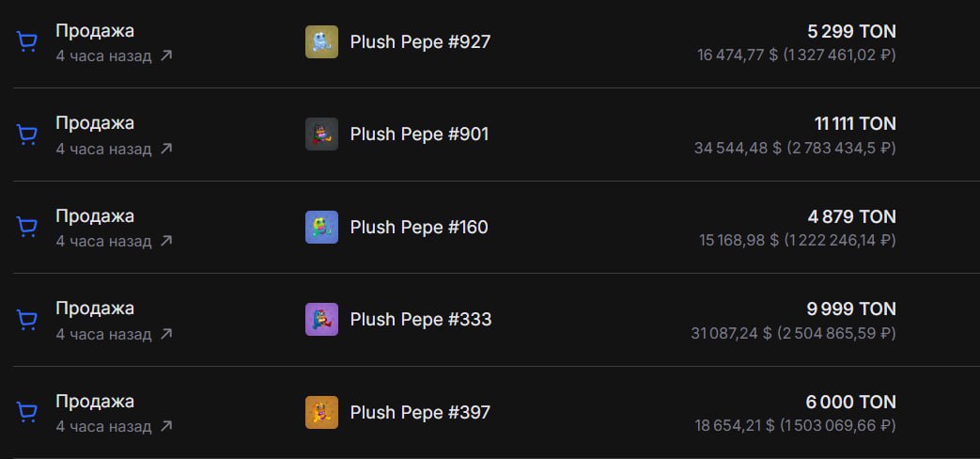Click the 6 000 TON price
Screen dimensions: 980x459
(x=850, y=402)
